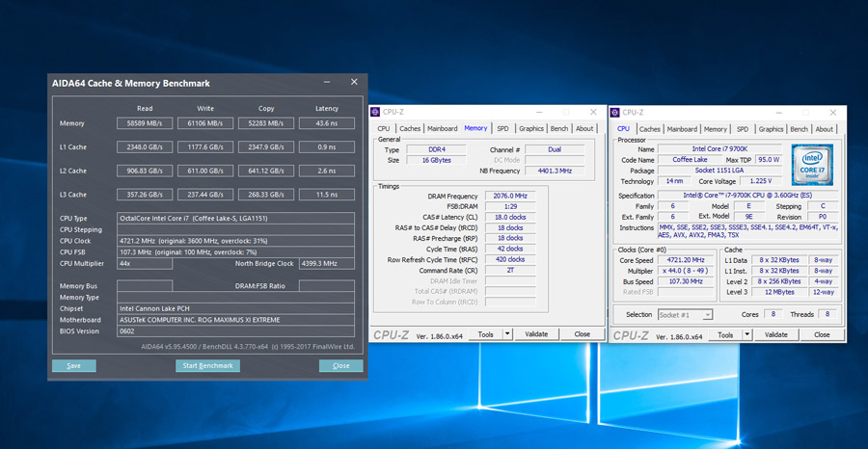Image resolution: width=868 pixels, height=449 pixels.
Task: Close the processor CPU-Z window via X
Action: point(833,112)
